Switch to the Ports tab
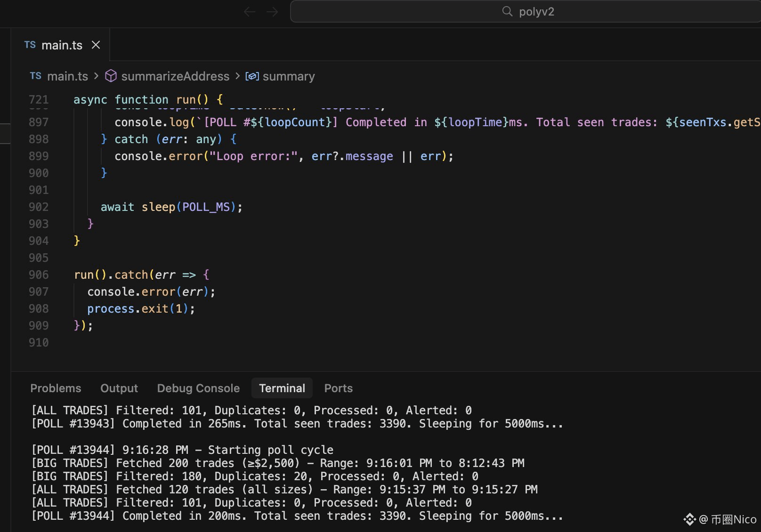Image resolution: width=761 pixels, height=532 pixels. 338,388
